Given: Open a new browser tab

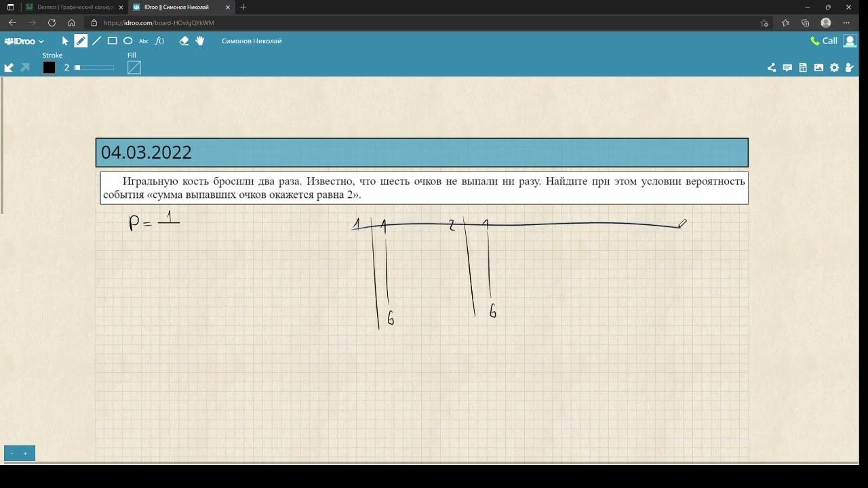Looking at the screenshot, I should point(243,7).
